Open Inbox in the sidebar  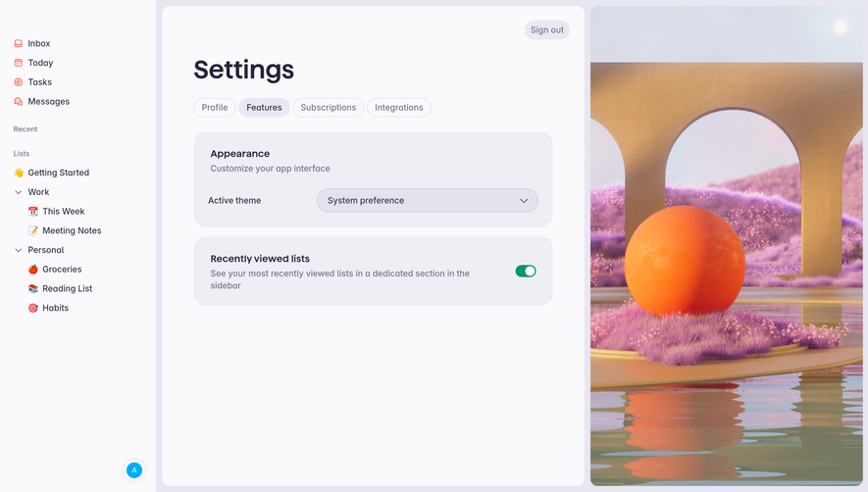tap(39, 43)
